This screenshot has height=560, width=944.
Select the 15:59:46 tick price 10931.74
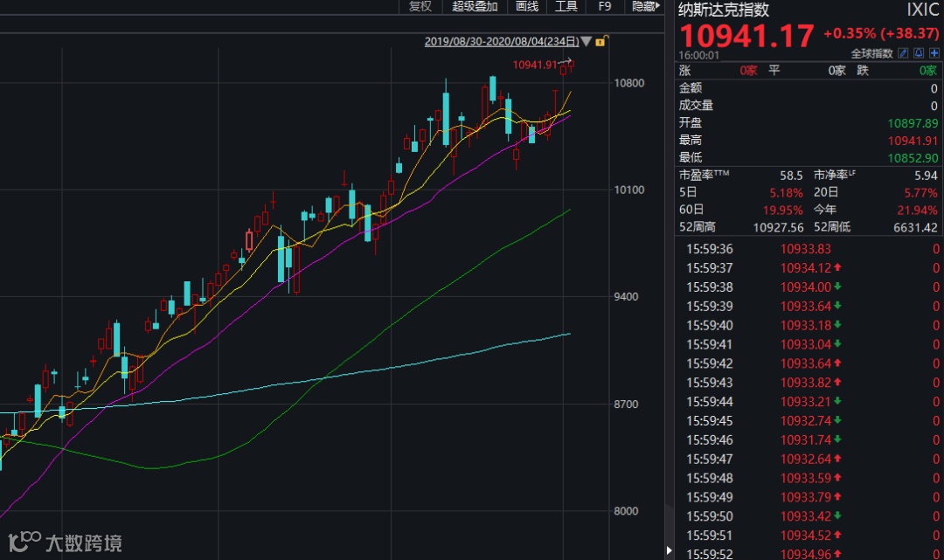coord(806,439)
